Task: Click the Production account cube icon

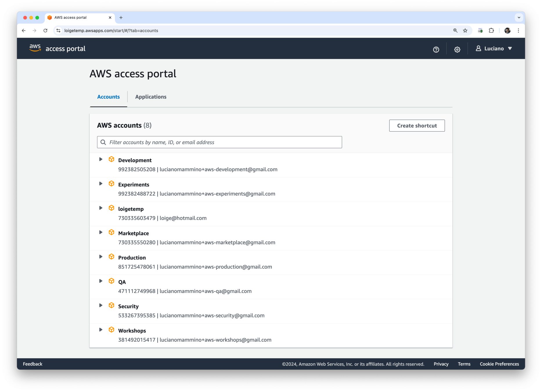Action: point(111,257)
